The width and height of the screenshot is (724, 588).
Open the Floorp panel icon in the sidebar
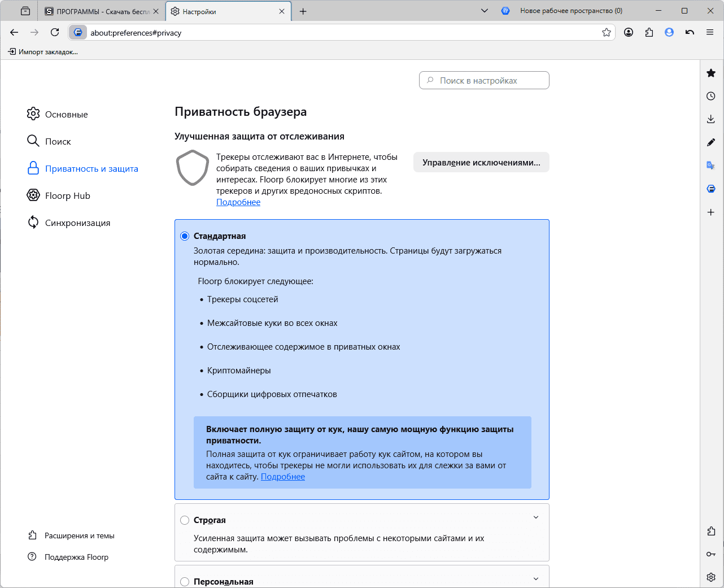click(711, 189)
